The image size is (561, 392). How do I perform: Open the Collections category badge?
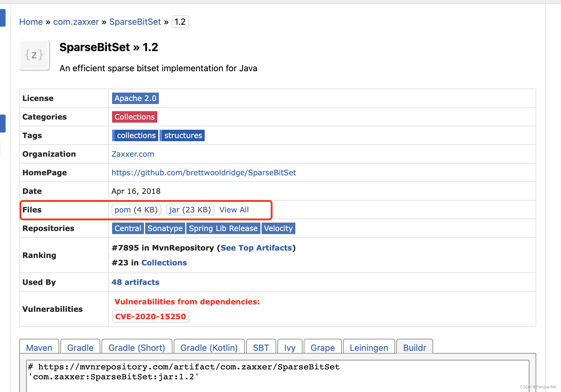click(x=134, y=117)
